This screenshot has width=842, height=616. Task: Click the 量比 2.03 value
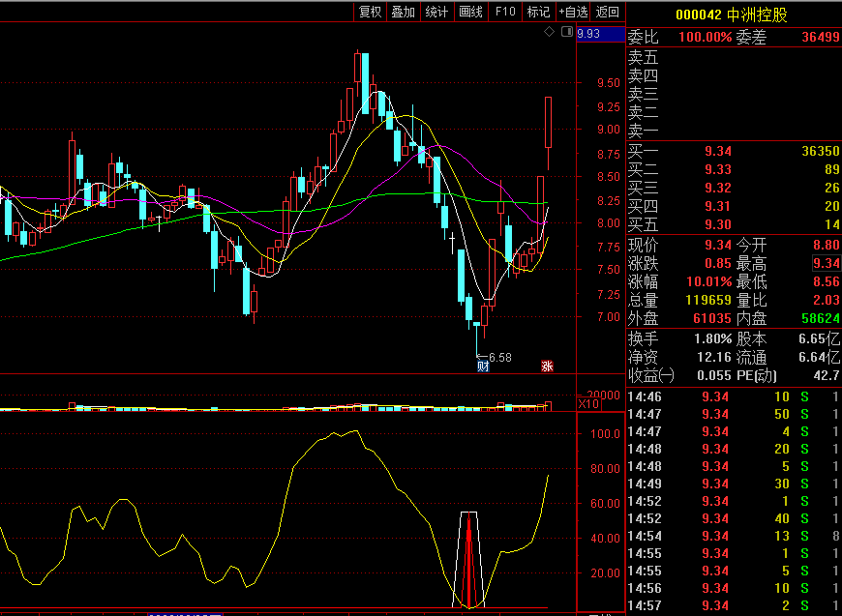click(x=826, y=300)
